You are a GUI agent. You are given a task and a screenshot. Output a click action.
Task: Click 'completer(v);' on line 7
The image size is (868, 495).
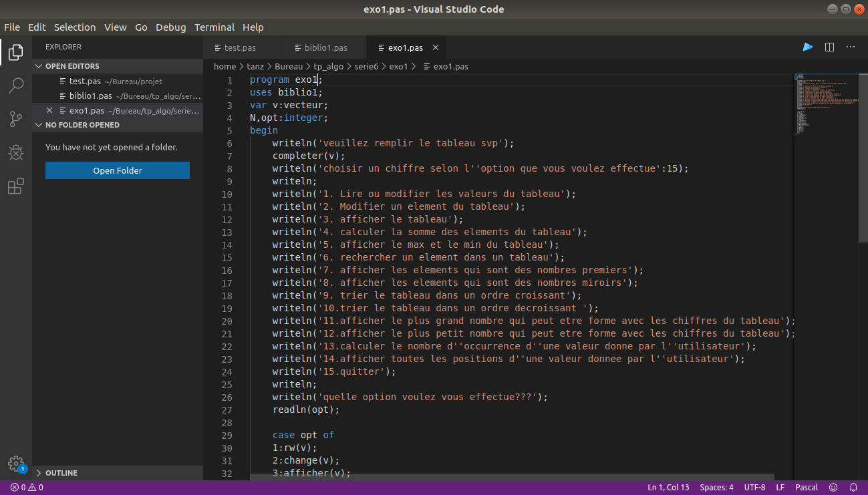tap(309, 156)
